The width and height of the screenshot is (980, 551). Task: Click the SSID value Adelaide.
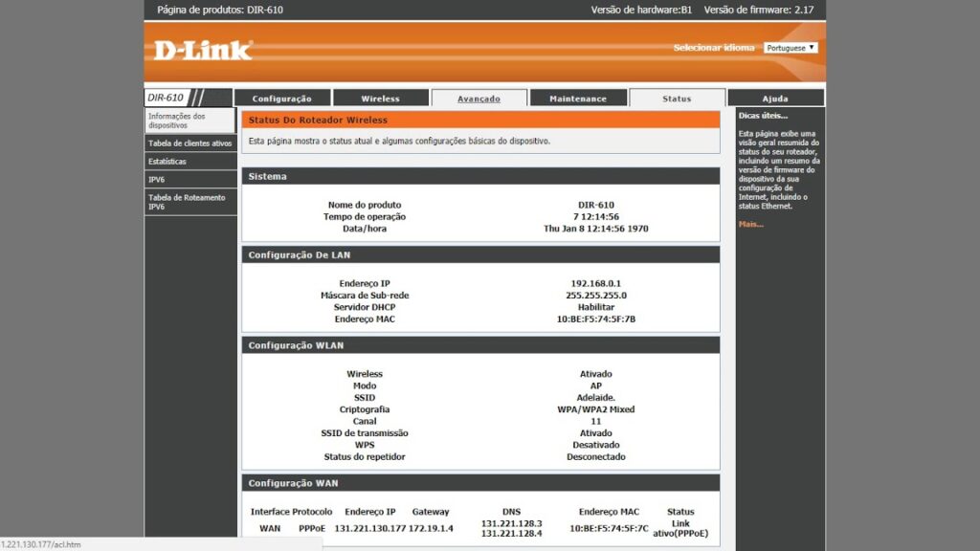(595, 398)
